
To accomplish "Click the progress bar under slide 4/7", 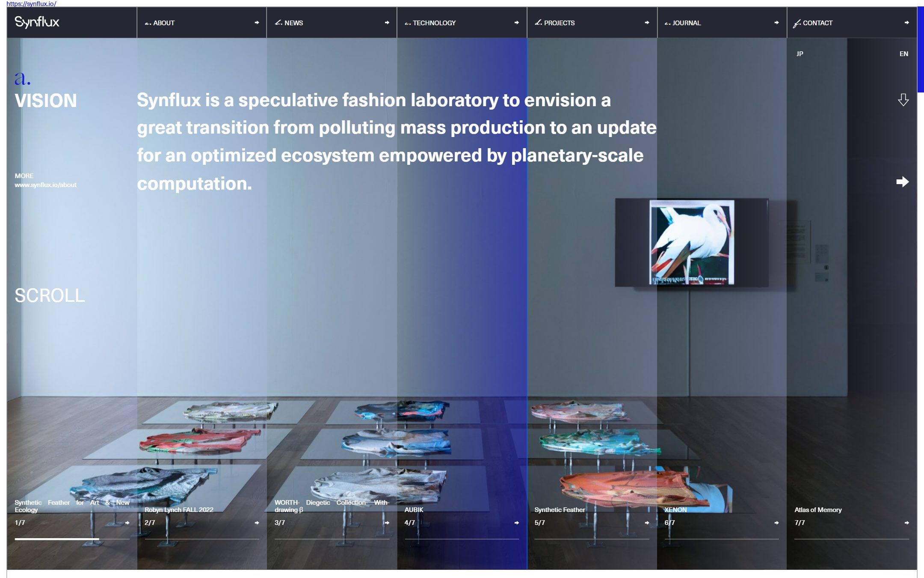I will pyautogui.click(x=462, y=539).
